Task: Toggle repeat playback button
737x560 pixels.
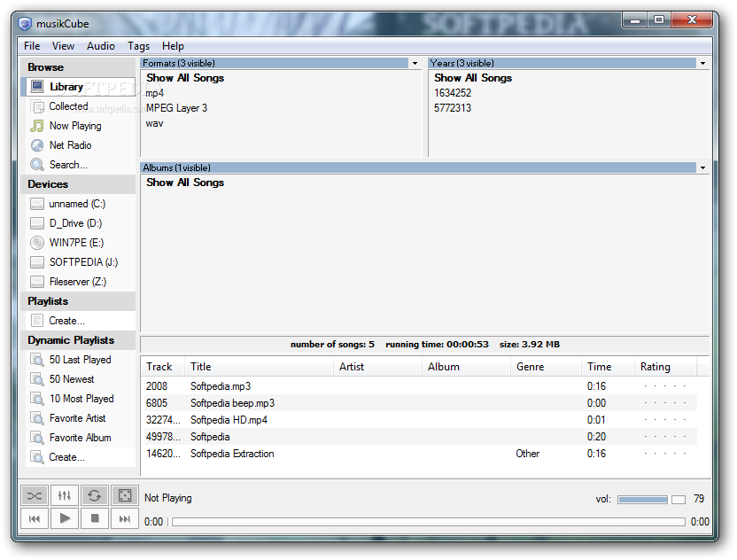Action: click(x=95, y=495)
